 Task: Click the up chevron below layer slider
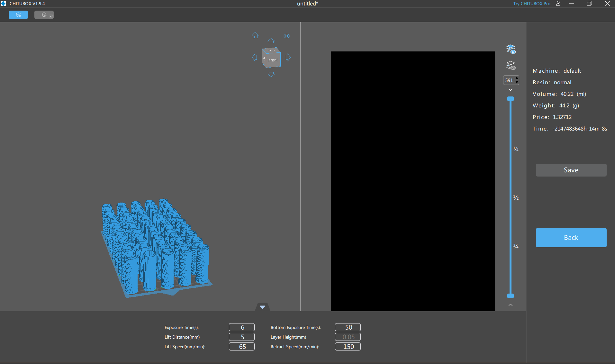click(x=511, y=305)
